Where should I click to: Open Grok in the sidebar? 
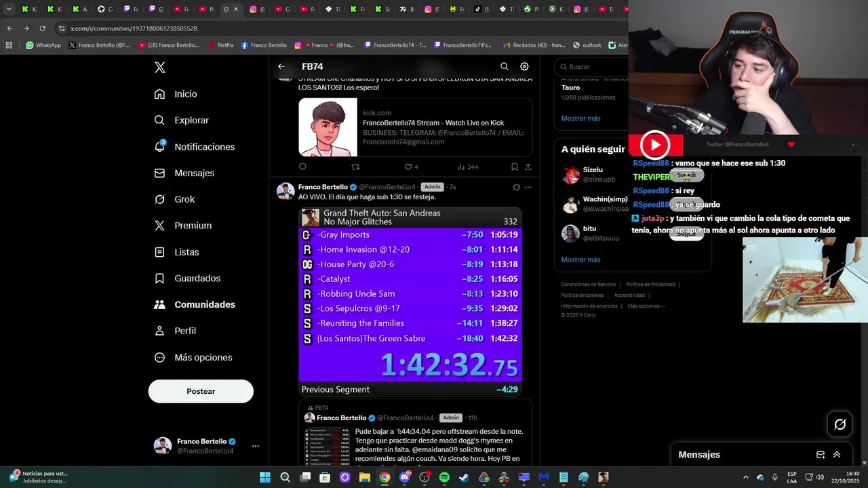coord(174,199)
